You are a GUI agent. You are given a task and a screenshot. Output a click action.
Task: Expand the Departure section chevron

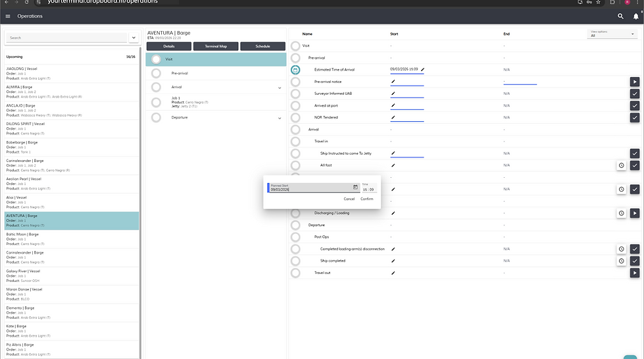[280, 118]
